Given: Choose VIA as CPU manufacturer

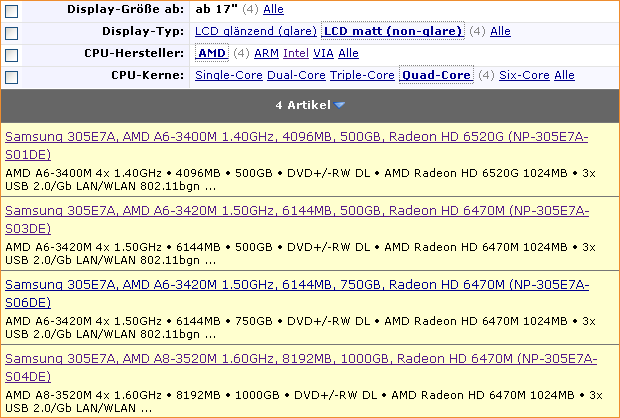Looking at the screenshot, I should click(x=323, y=53).
